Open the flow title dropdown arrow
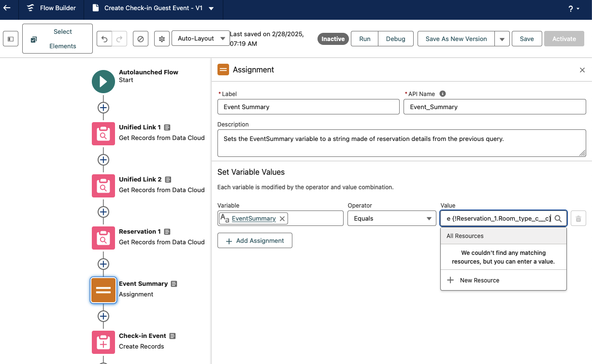Viewport: 592px width, 364px height. [212, 9]
